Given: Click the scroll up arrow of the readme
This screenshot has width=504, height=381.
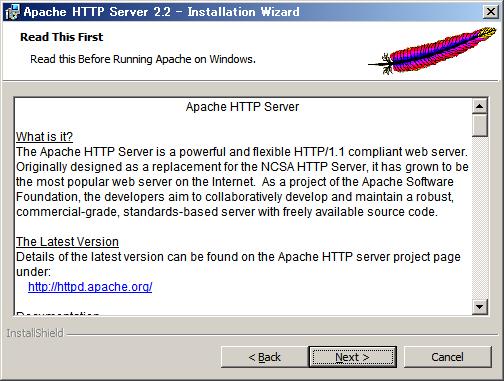Looking at the screenshot, I should pyautogui.click(x=480, y=106).
